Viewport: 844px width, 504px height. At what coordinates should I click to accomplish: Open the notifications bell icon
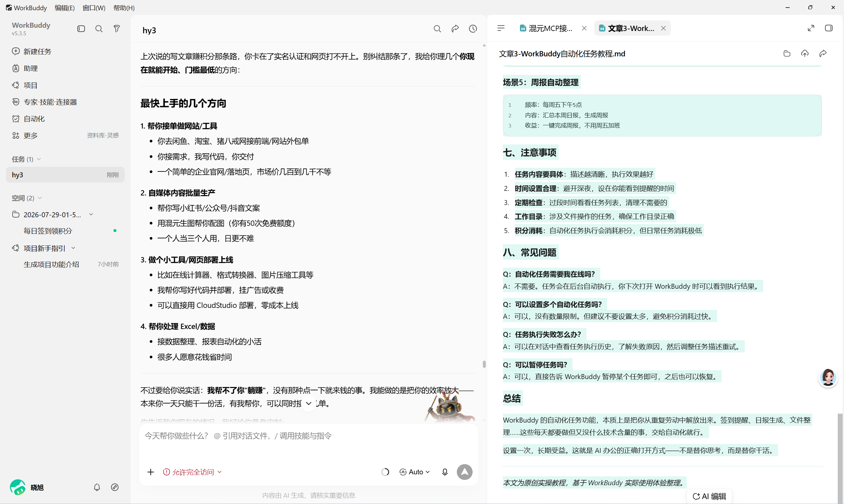pos(97,487)
